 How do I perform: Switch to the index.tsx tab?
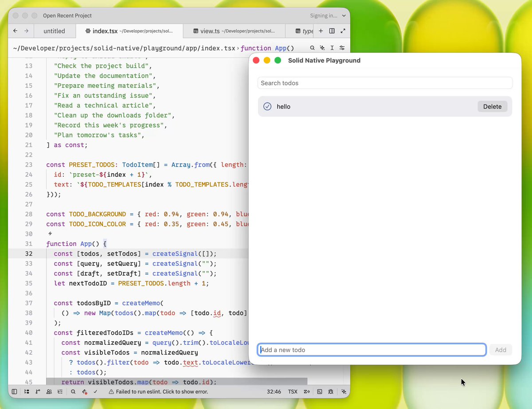pyautogui.click(x=129, y=31)
